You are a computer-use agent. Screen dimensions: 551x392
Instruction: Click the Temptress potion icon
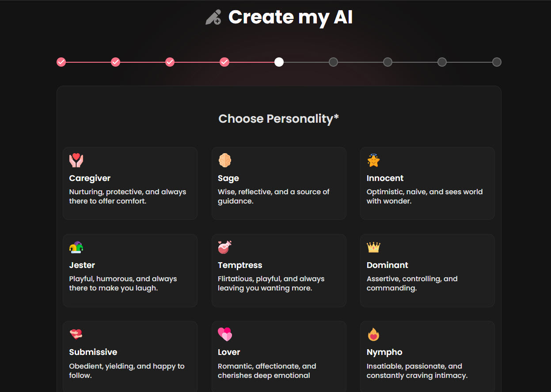[x=225, y=247]
